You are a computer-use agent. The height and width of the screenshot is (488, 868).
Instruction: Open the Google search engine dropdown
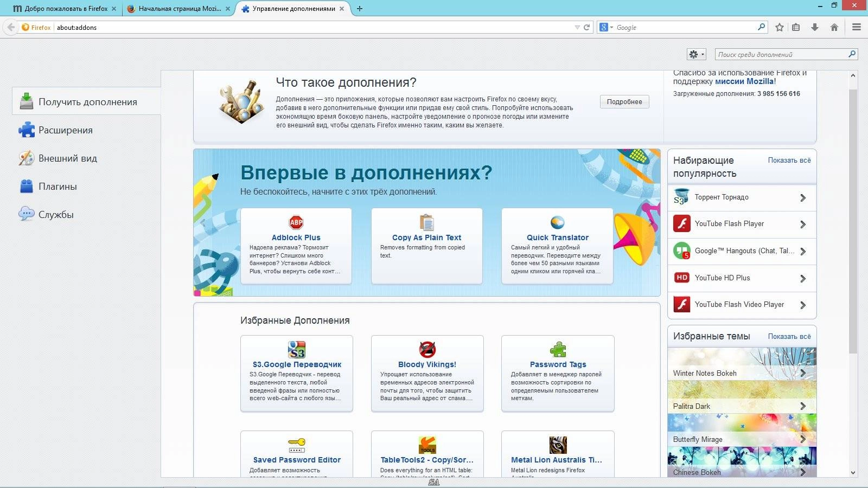pos(606,27)
